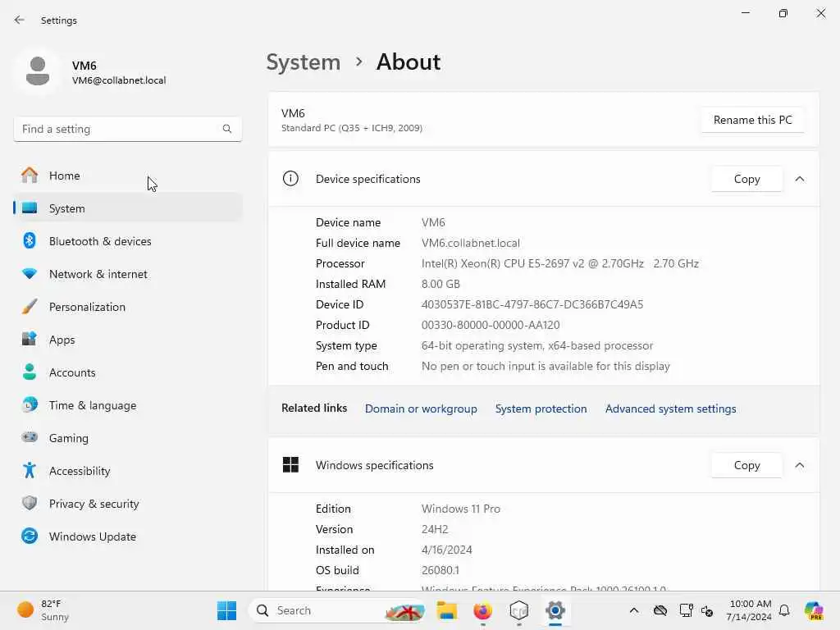Screen dimensions: 840x630
Task: Click the Time & language globe icon
Action: pyautogui.click(x=30, y=404)
